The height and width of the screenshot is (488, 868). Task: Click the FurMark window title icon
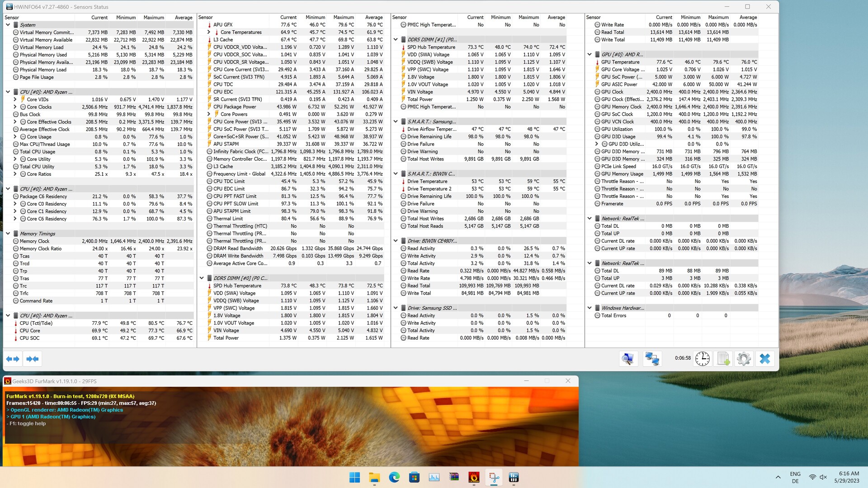[8, 381]
